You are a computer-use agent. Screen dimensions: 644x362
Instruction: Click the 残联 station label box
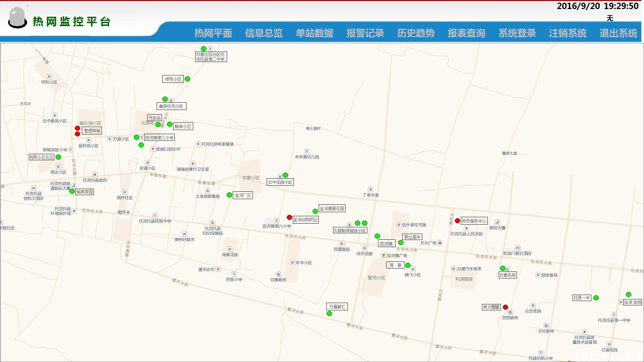tap(395, 265)
